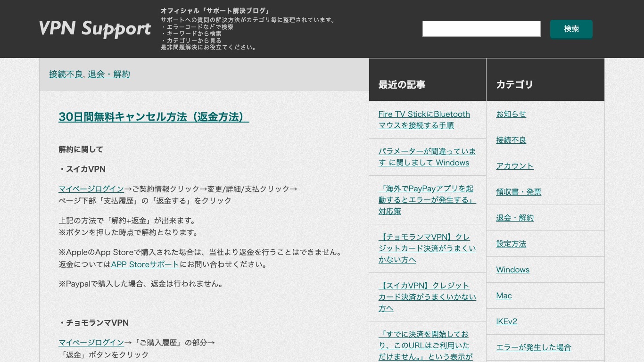Click the 解約に関して subheading
This screenshot has width=644, height=362.
coord(81,149)
